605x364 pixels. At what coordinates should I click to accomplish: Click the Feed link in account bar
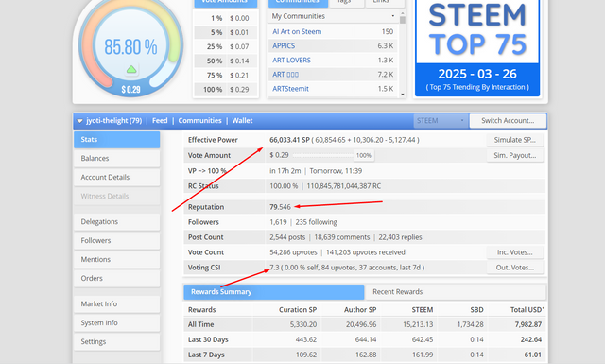pos(160,121)
